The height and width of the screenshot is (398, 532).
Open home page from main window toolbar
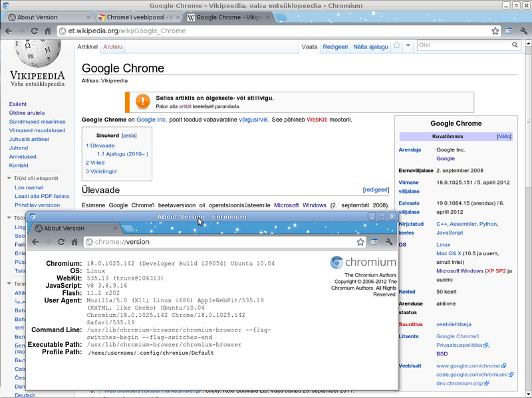(48, 31)
